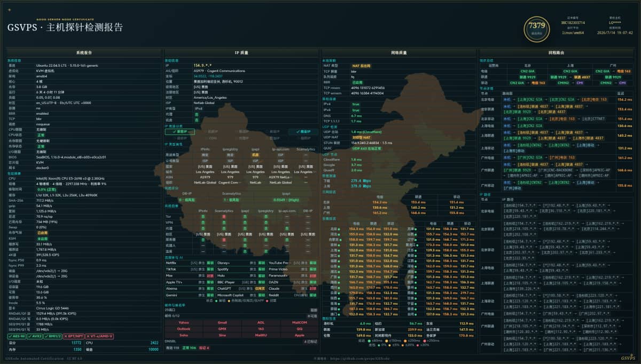Click the checked AES-NI feature badge

[17, 336]
